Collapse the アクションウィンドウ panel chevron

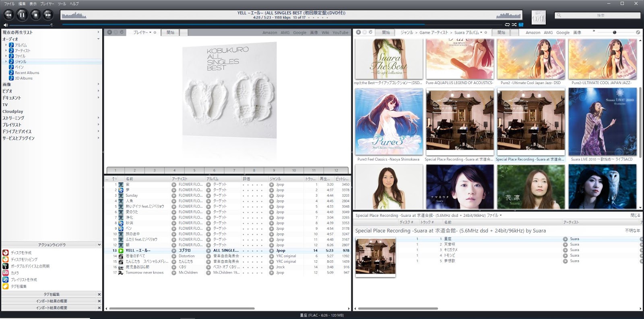[99, 245]
